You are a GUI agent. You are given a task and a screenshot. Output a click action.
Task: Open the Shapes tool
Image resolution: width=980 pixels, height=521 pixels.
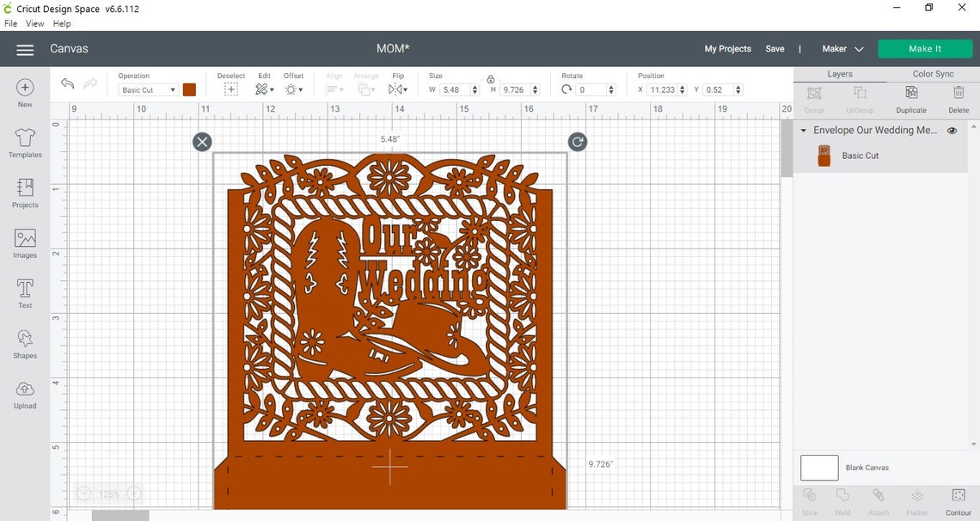(x=24, y=342)
